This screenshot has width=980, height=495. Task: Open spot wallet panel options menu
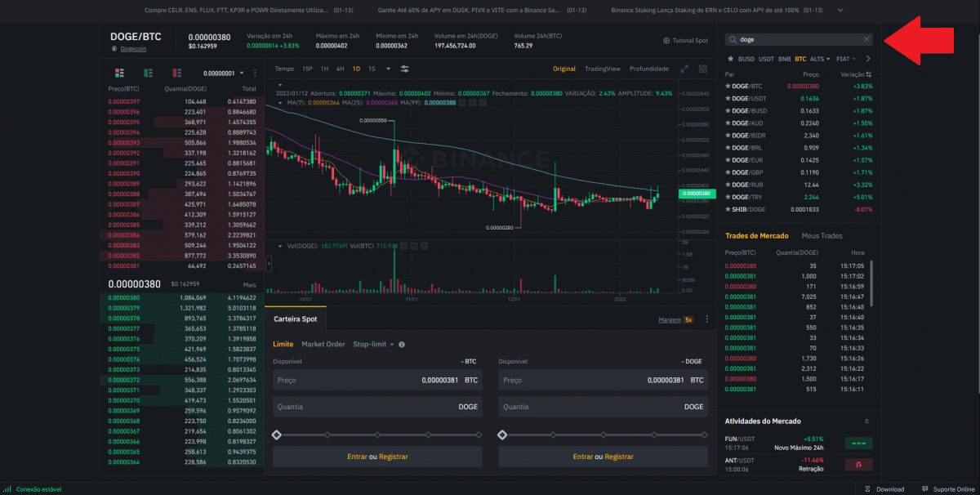tap(706, 319)
